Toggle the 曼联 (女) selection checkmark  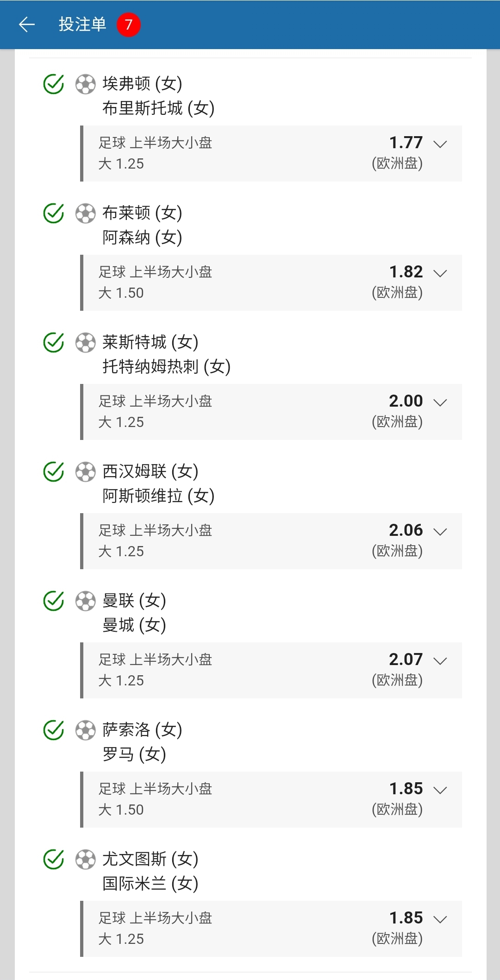[x=54, y=601]
